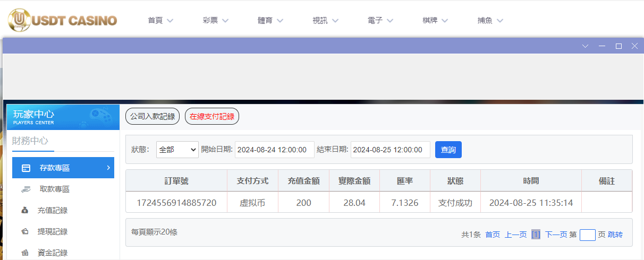The height and width of the screenshot is (260, 644).
Task: Click the USDT Casino logo
Action: 62,20
